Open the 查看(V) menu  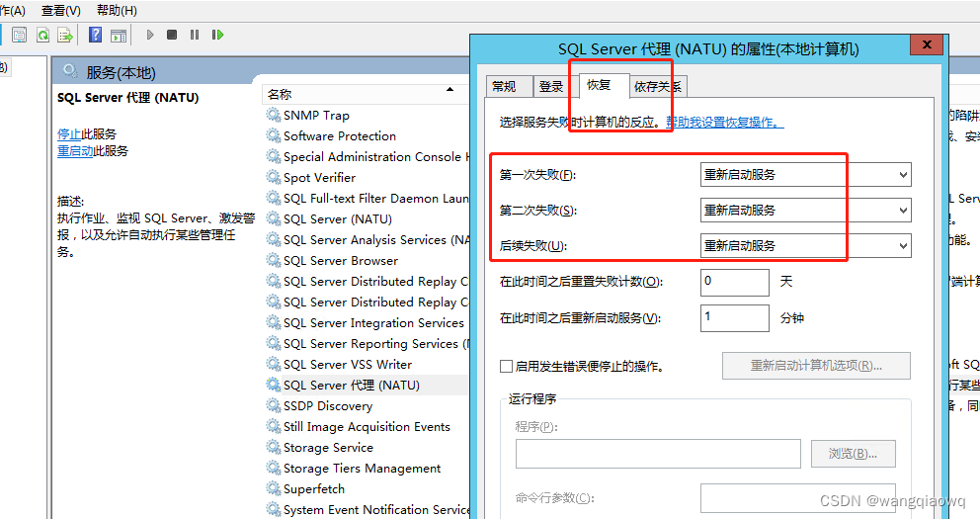click(x=60, y=11)
